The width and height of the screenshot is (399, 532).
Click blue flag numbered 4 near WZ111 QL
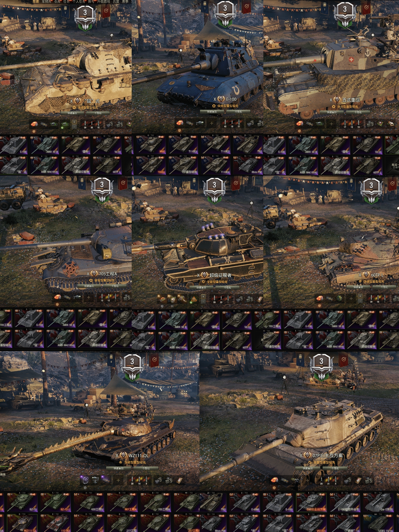[x=111, y=360]
